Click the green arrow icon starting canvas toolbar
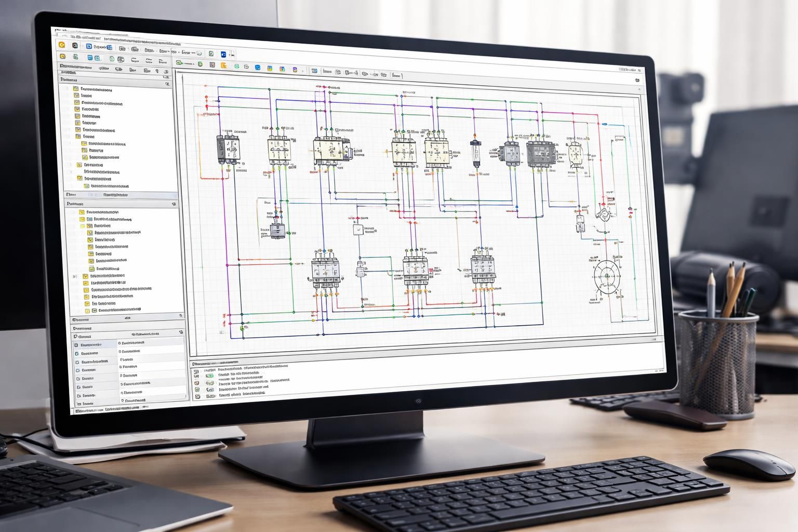The image size is (798, 532). 179,63
